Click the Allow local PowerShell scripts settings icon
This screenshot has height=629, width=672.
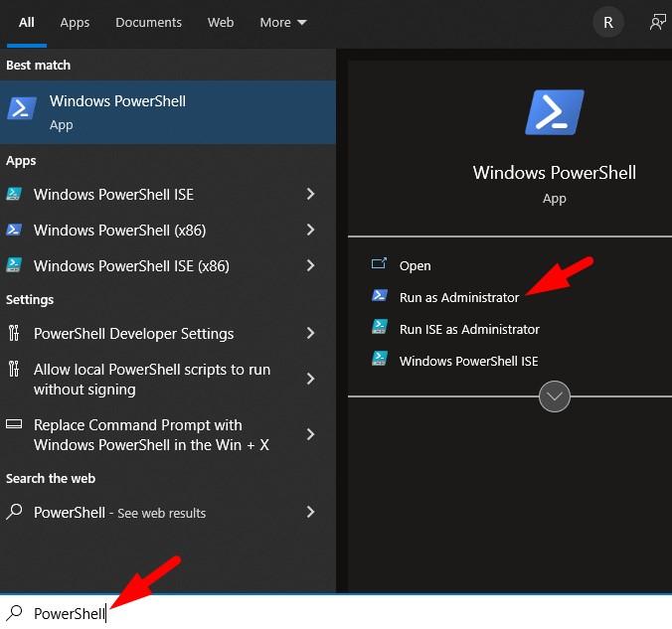coord(14,369)
